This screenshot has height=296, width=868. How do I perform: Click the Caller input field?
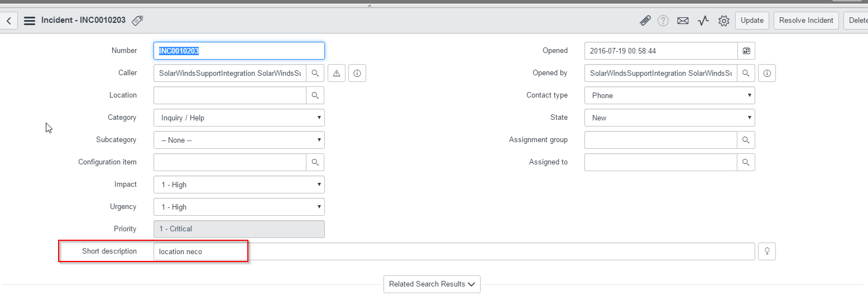pos(230,73)
